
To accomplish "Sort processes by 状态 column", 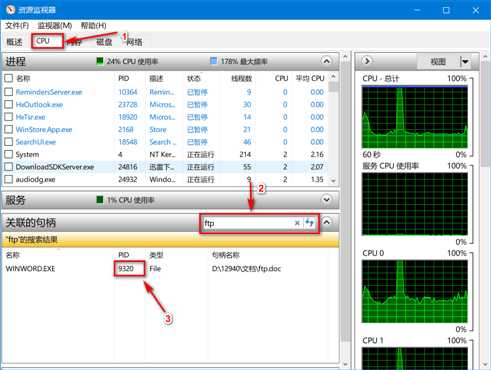I will 194,78.
